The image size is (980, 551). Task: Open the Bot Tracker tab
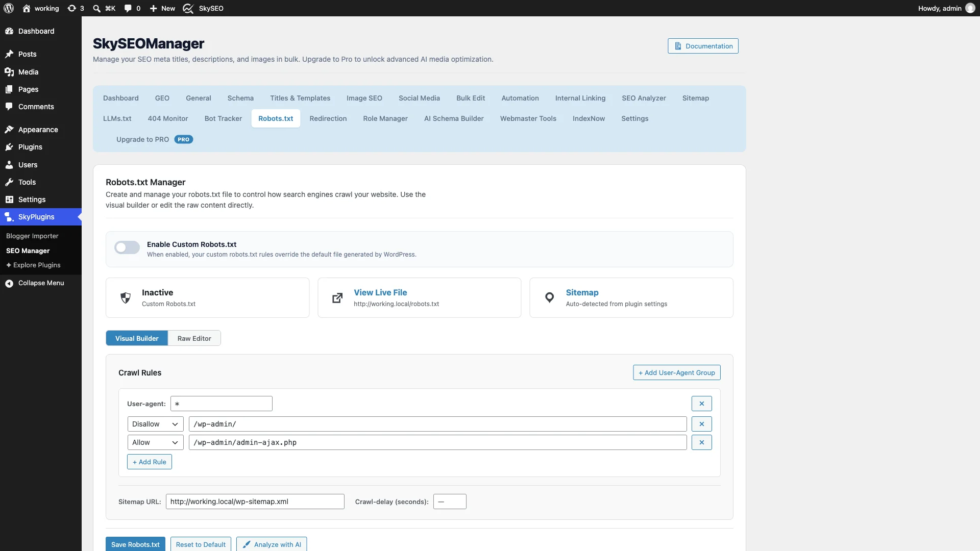[x=223, y=118]
